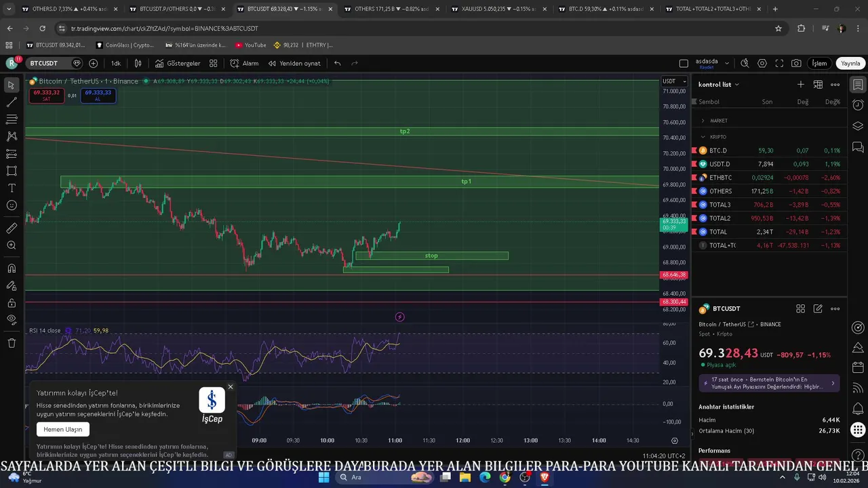Screen dimensions: 868x488
Task: Toggle lock all drawings
Action: point(11,302)
